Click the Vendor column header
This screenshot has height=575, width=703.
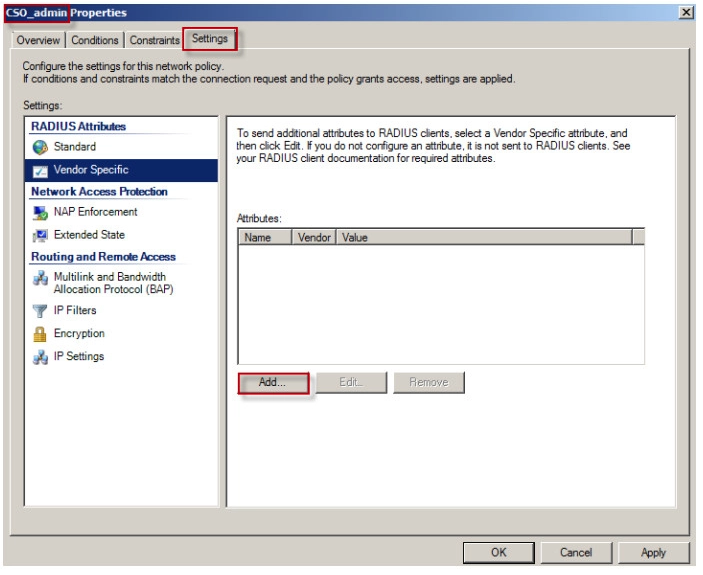pos(314,238)
